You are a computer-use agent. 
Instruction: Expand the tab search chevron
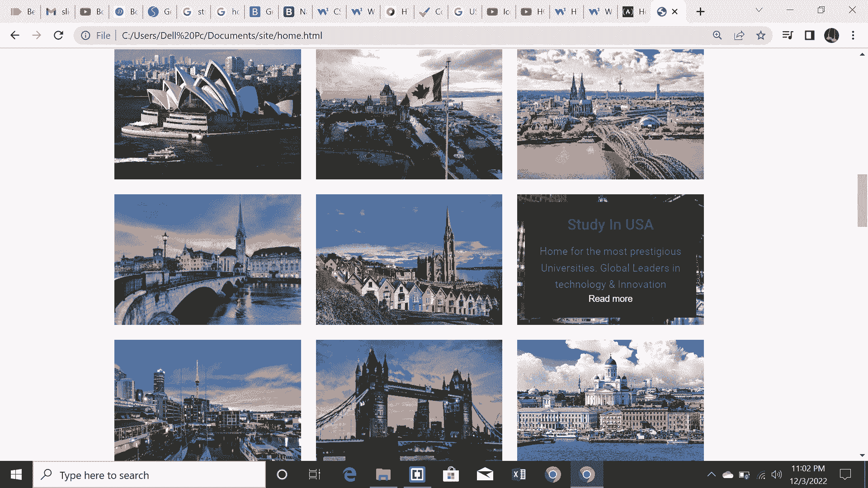pyautogui.click(x=759, y=10)
